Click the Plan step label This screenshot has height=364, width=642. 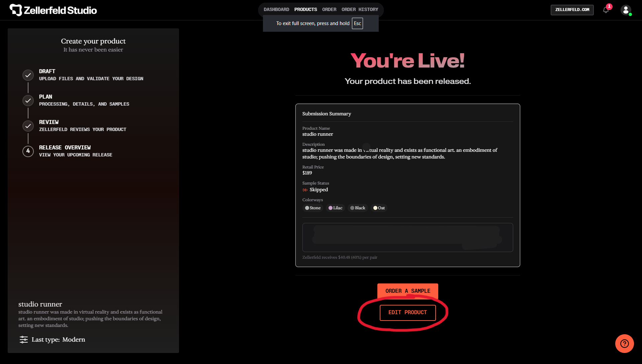pos(45,97)
